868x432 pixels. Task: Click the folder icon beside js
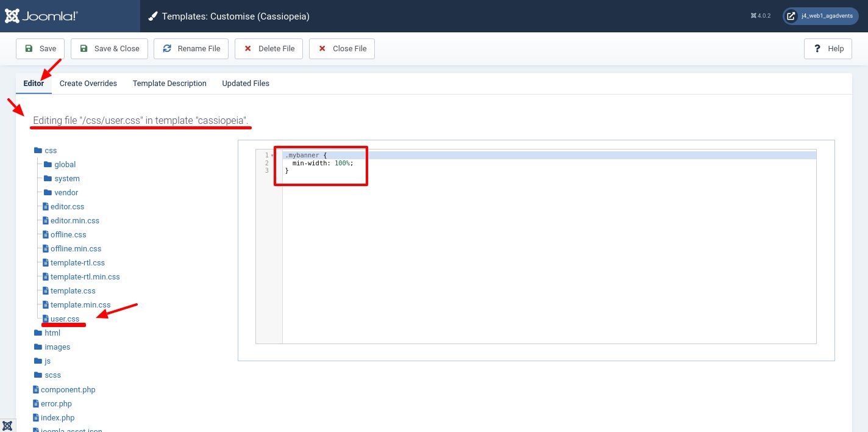(38, 361)
